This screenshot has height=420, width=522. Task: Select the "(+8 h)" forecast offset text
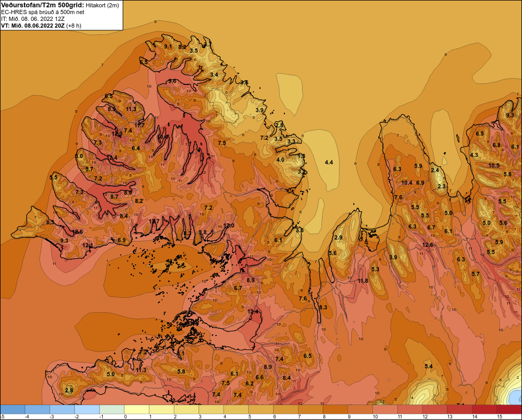click(x=74, y=26)
